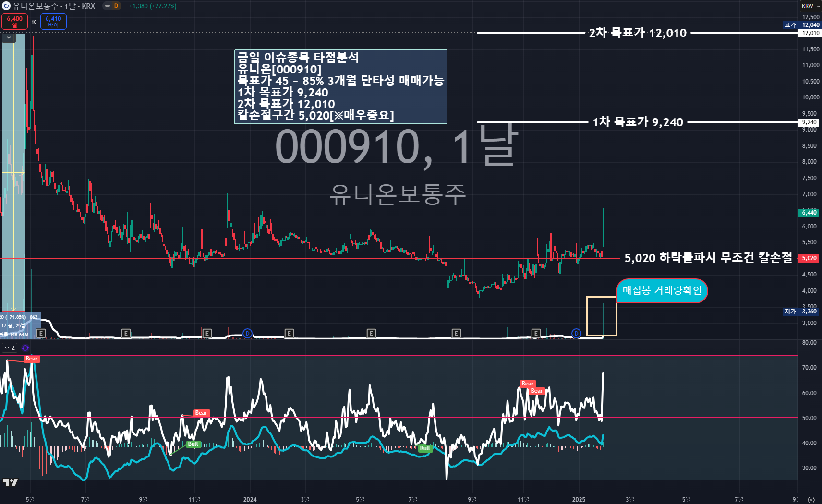The height and width of the screenshot is (504, 822).
Task: Collapse the chart legend chevron under sell button
Action: click(9, 37)
